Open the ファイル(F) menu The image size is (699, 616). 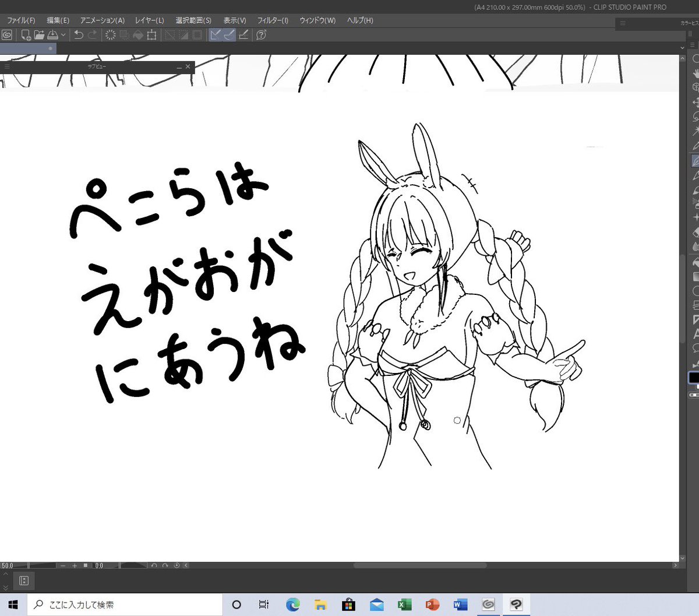21,20
